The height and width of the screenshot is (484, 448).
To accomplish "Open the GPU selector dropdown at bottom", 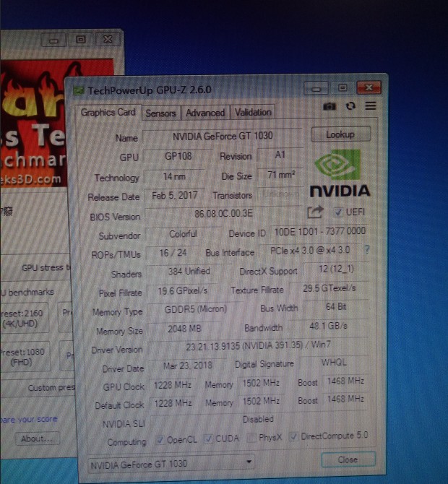I will click(171, 463).
